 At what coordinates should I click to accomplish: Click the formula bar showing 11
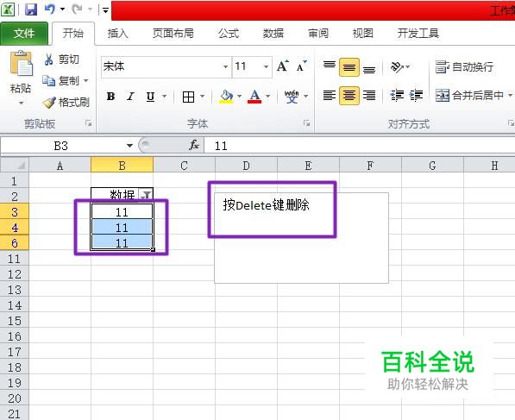pos(360,146)
